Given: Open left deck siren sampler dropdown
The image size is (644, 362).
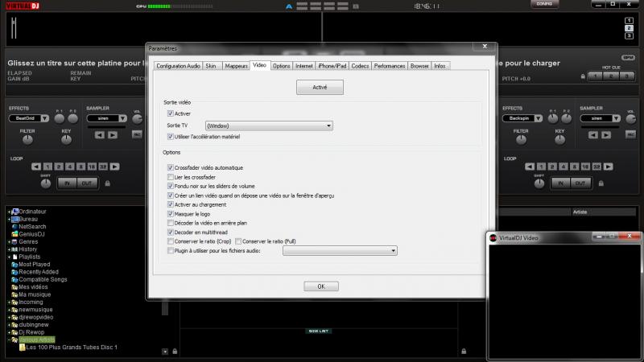Looking at the screenshot, I should point(122,118).
